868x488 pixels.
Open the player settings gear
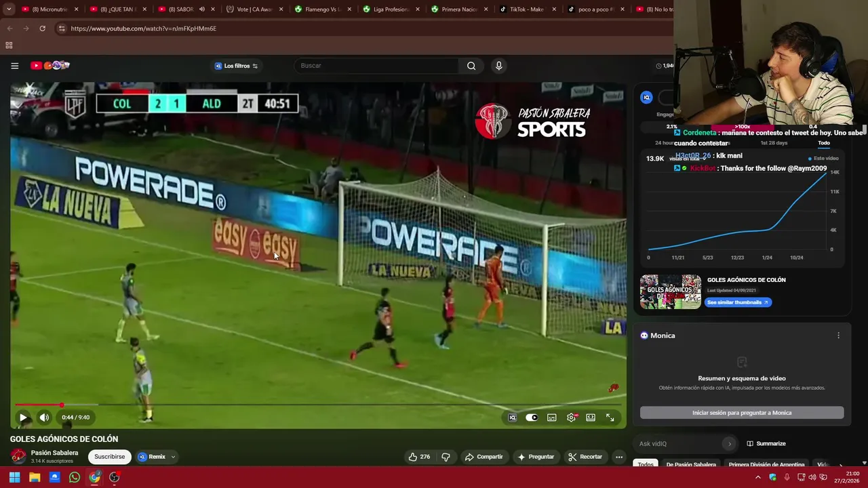572,418
